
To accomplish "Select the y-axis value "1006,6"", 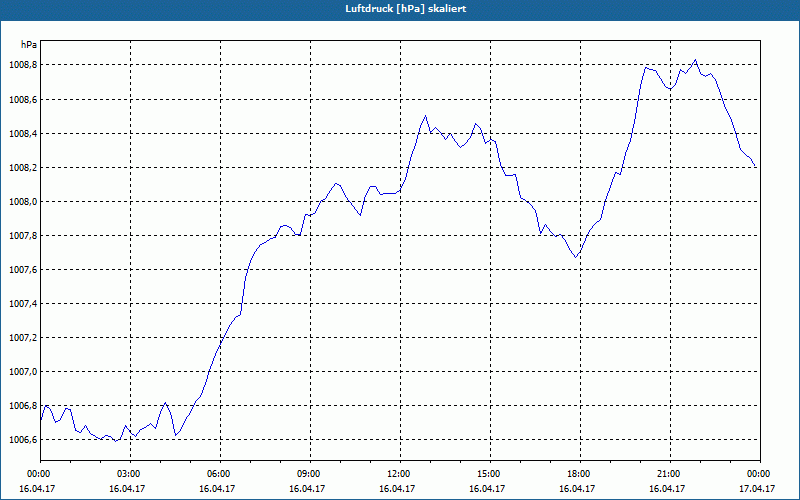I will 22,440.
